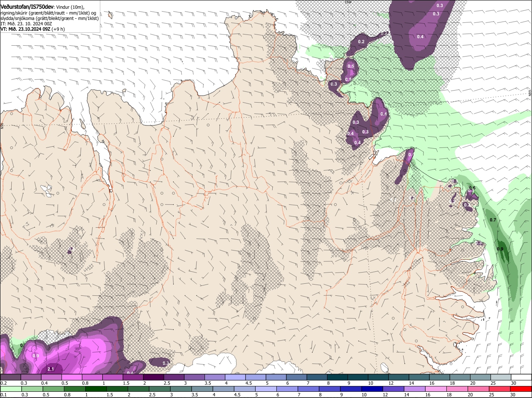Choose the 1–1.5 swatch in snow scale
The image size is (532, 398).
(x=113, y=377)
